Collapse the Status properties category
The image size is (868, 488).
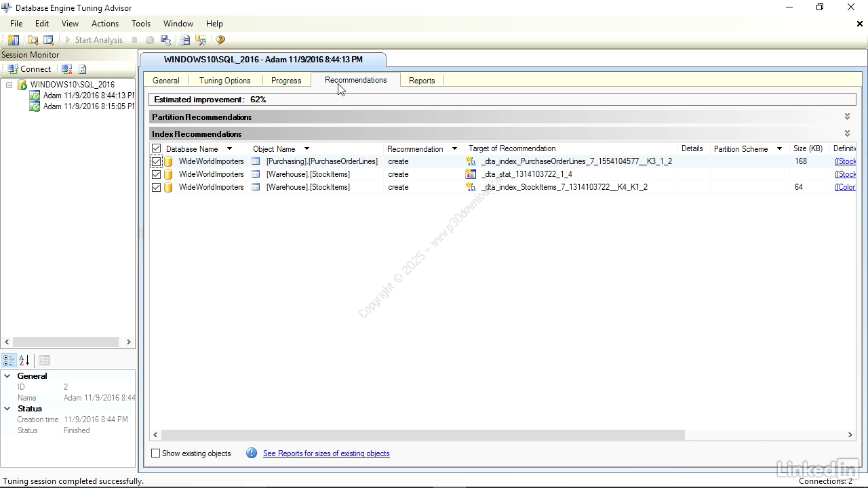[7, 409]
